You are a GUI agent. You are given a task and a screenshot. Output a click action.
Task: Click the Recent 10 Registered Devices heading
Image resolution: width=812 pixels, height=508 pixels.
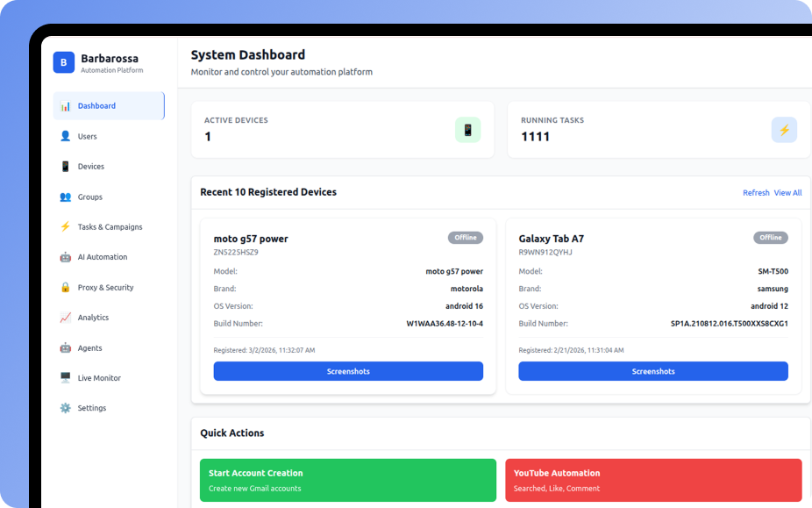[268, 192]
